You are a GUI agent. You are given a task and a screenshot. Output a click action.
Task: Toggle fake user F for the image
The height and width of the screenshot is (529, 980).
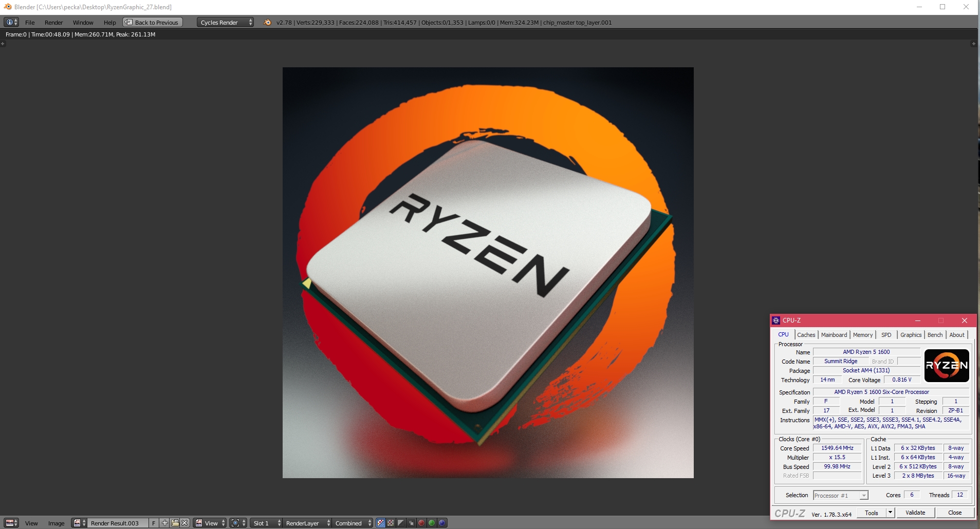click(x=153, y=523)
